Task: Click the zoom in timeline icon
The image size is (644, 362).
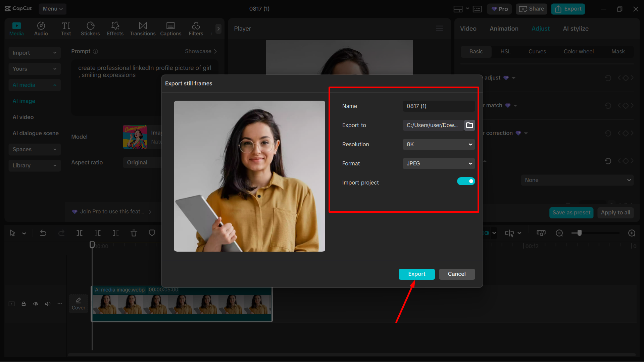Action: click(632, 233)
